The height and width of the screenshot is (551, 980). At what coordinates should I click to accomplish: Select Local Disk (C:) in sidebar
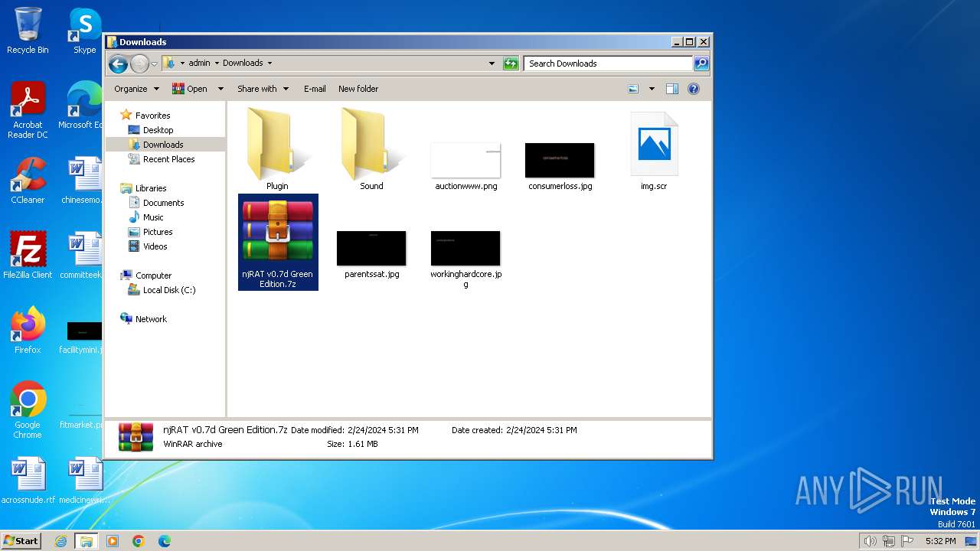169,290
